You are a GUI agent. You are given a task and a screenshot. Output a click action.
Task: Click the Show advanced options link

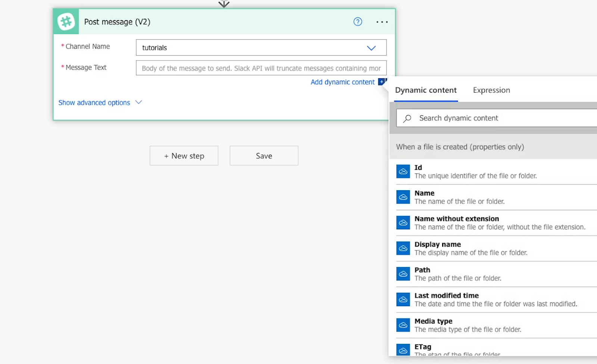(x=94, y=103)
